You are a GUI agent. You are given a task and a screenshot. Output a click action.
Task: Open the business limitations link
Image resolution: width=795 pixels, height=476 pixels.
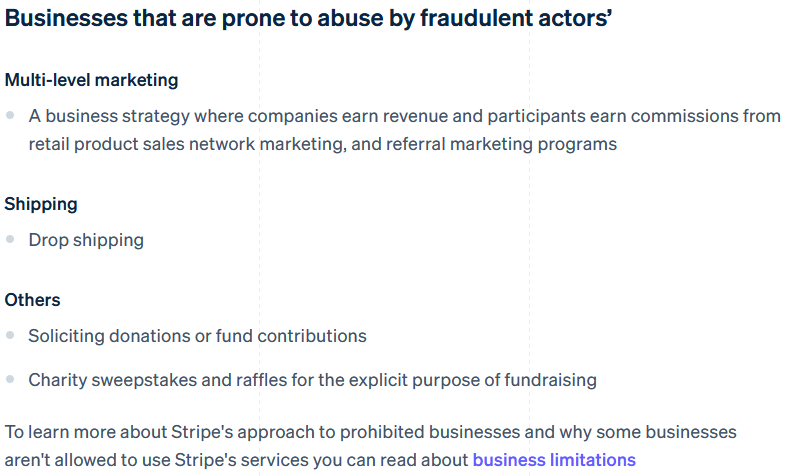(554, 460)
